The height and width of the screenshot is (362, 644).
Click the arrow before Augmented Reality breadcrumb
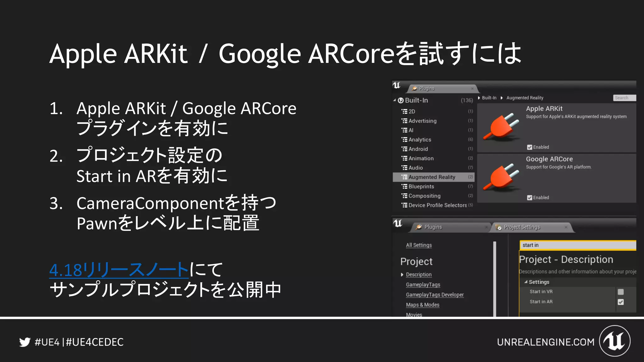[502, 98]
